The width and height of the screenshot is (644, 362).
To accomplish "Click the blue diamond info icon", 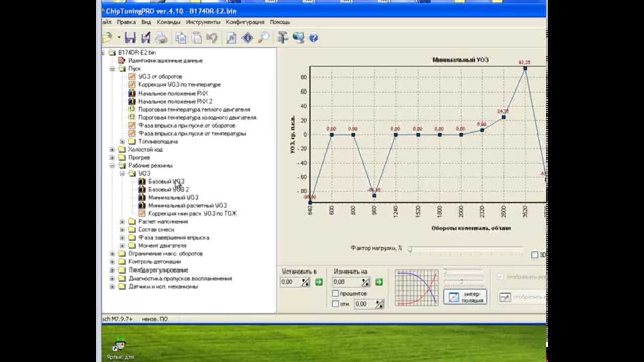I will pyautogui.click(x=247, y=38).
